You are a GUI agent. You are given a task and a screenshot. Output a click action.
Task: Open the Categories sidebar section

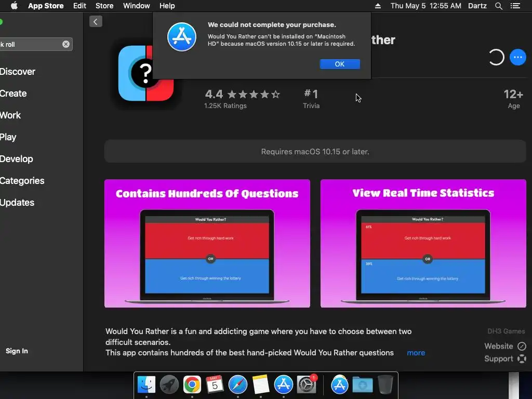22,180
